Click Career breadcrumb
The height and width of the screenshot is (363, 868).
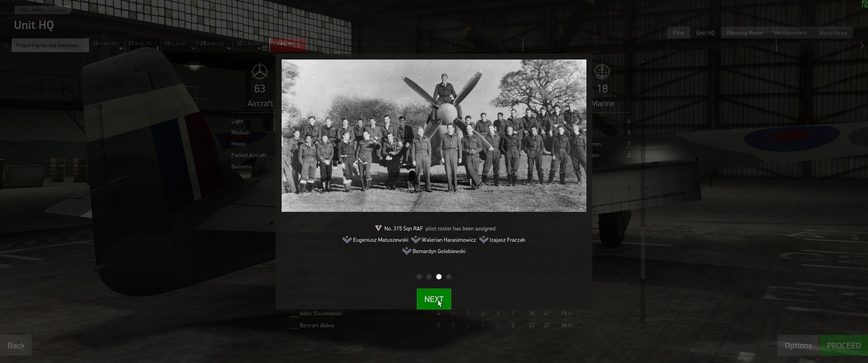[x=59, y=10]
